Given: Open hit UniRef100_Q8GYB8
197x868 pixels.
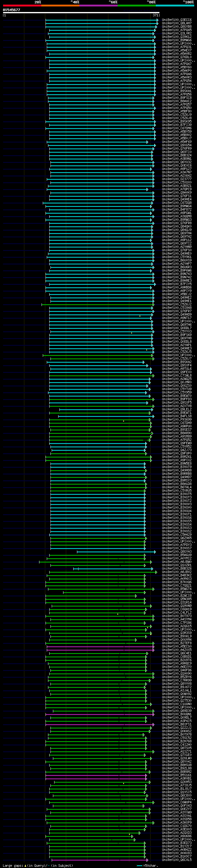Looking at the screenshot, I should pyautogui.click(x=177, y=26).
